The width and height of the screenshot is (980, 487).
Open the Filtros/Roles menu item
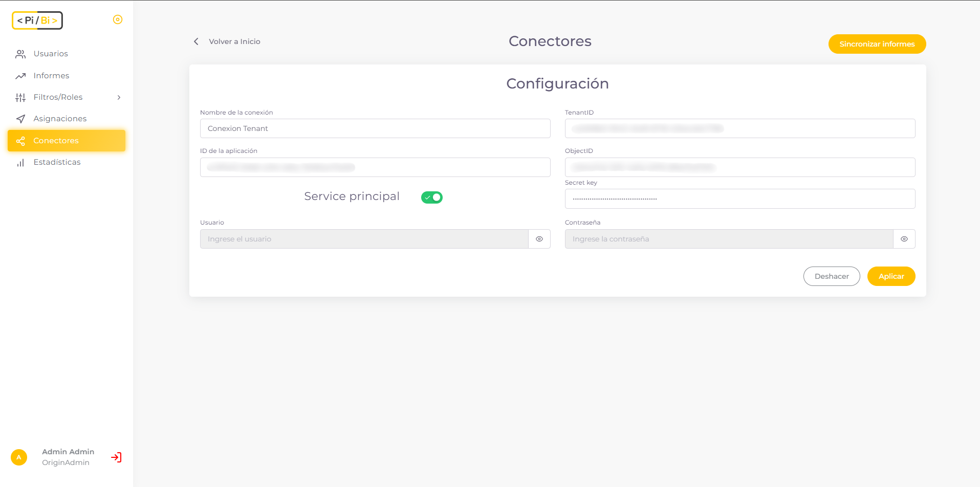point(67,97)
